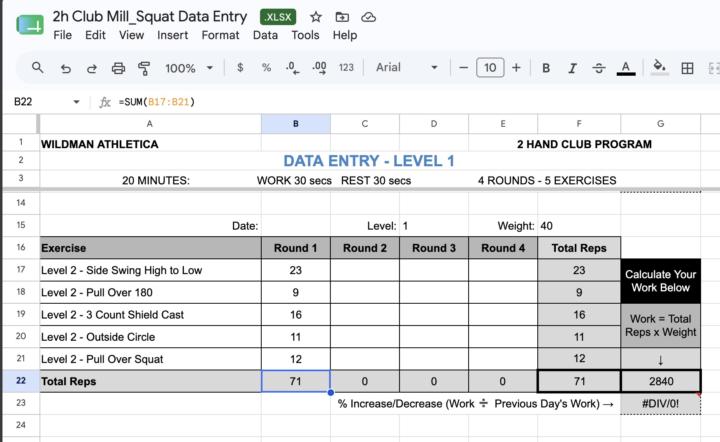Activate the paint format tool

144,68
